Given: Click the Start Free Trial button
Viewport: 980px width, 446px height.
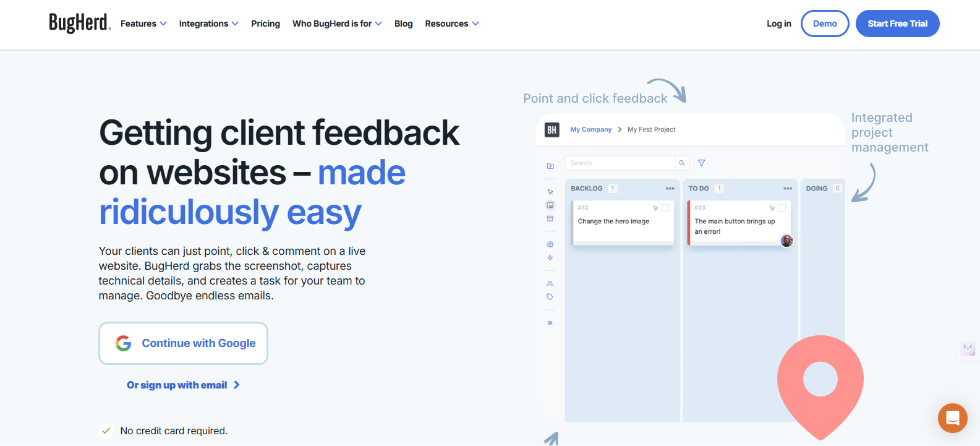Looking at the screenshot, I should [898, 24].
